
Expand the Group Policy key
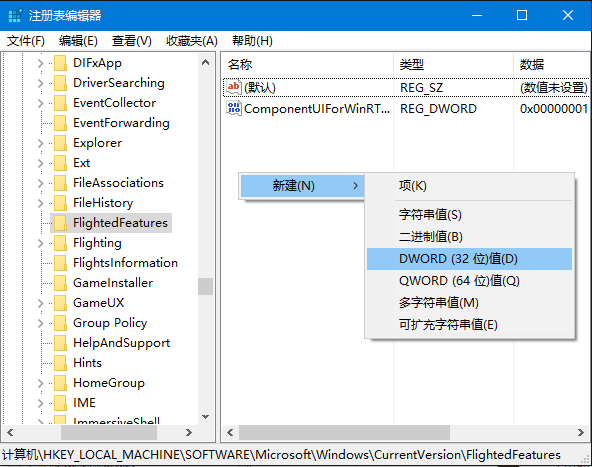[41, 324]
